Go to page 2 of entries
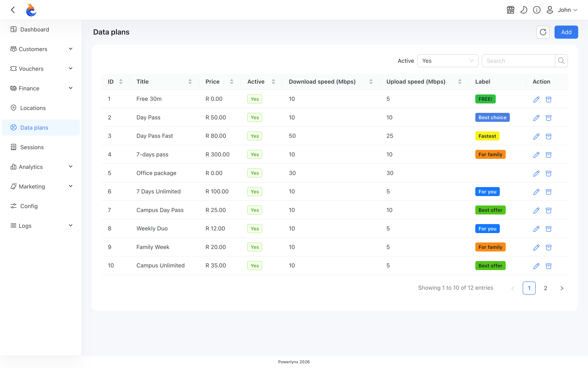Viewport: 588px width, 368px height. tap(546, 288)
